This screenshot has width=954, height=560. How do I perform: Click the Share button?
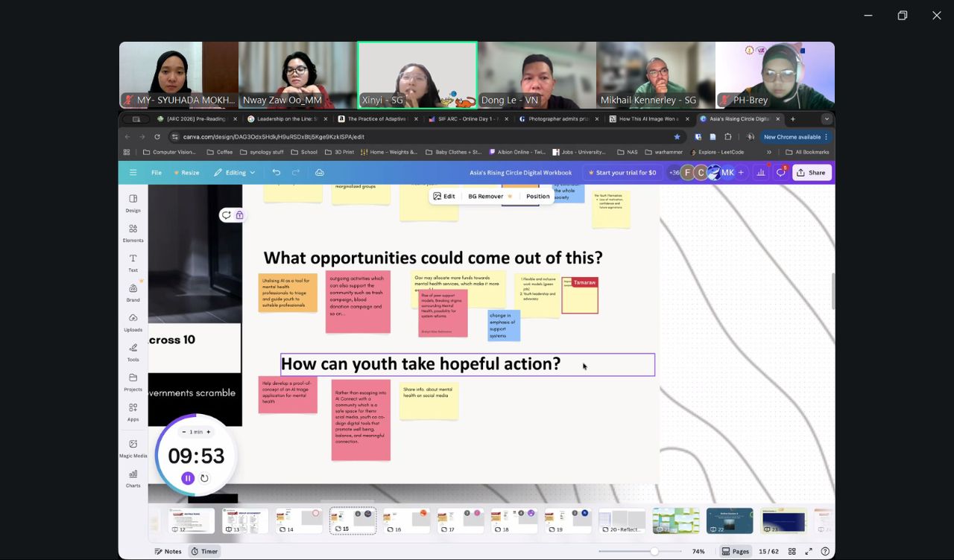[x=812, y=173]
